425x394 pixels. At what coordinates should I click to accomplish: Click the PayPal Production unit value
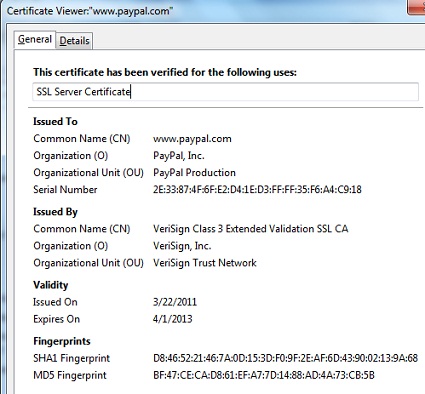194,173
